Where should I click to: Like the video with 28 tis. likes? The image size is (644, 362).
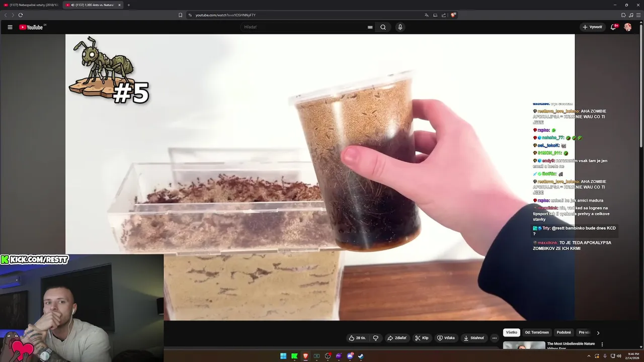coord(358,338)
